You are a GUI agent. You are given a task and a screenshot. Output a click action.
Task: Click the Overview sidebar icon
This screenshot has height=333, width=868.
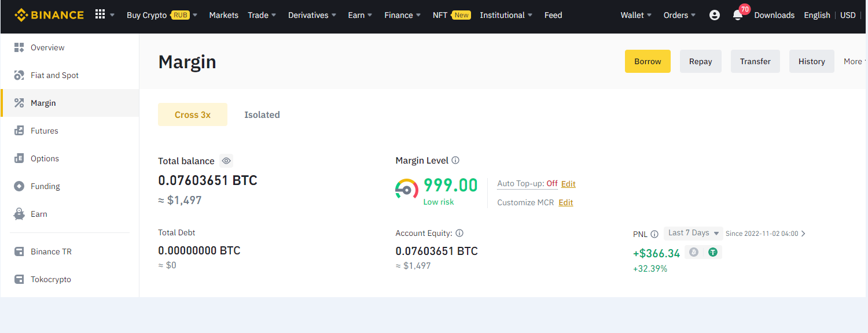(x=19, y=47)
